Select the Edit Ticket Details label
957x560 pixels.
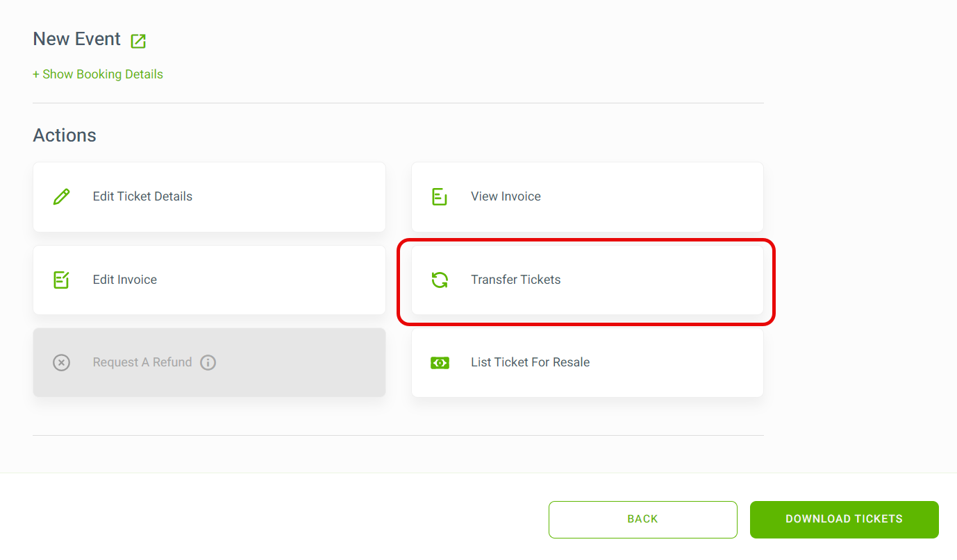(x=142, y=196)
